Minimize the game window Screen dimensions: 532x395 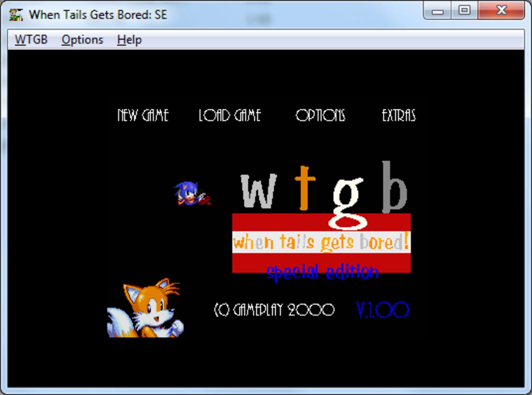[x=438, y=10]
